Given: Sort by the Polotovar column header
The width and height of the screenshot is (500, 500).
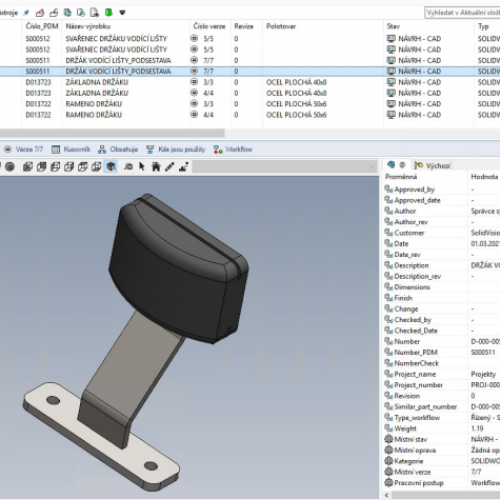Looking at the screenshot, I should tap(281, 26).
